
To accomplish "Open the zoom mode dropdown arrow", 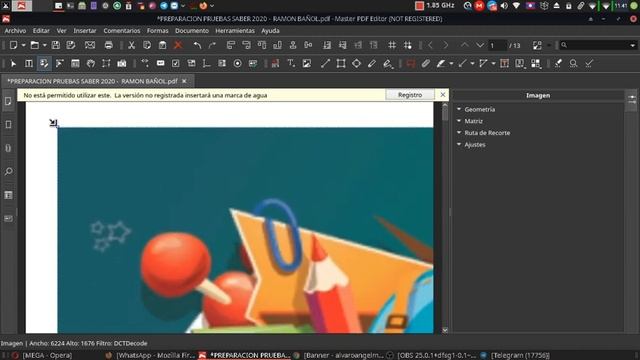I will point(549,45).
